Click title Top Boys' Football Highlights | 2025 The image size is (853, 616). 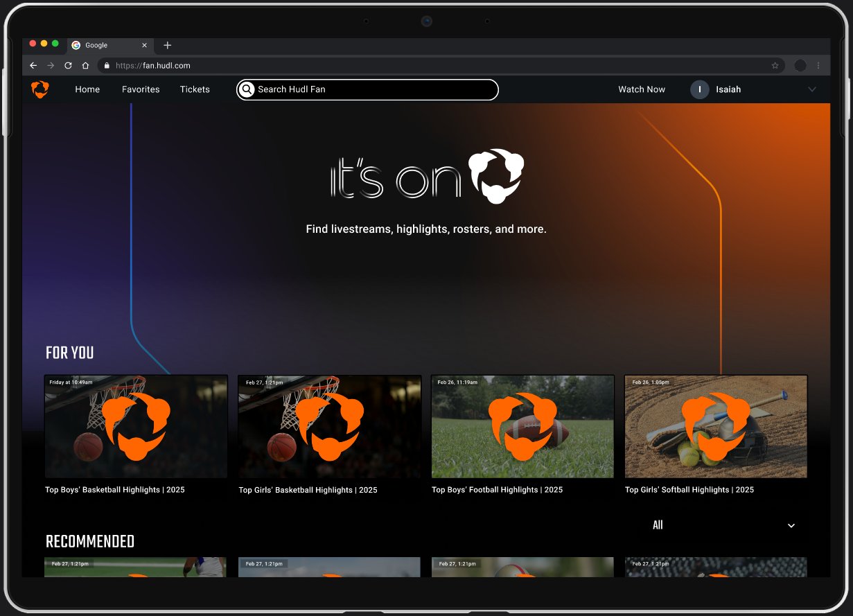(497, 490)
